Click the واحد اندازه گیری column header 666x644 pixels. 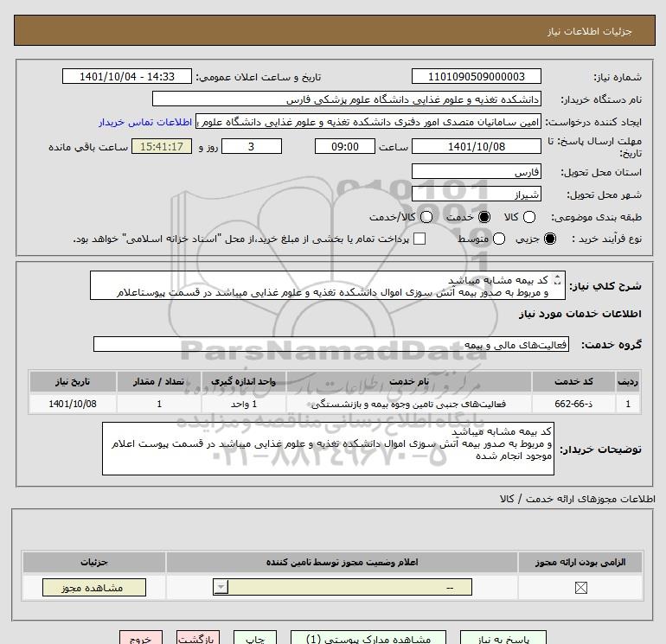coord(243,381)
